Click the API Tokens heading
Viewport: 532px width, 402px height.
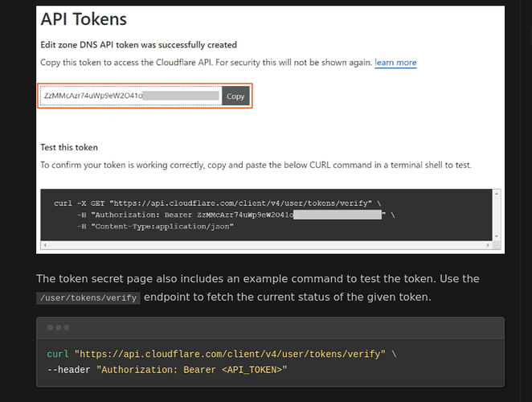point(84,19)
